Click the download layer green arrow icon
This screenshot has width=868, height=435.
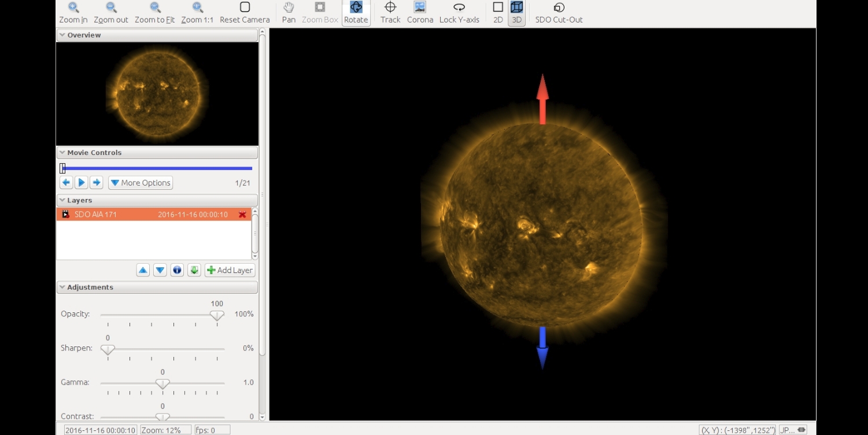[x=194, y=270]
